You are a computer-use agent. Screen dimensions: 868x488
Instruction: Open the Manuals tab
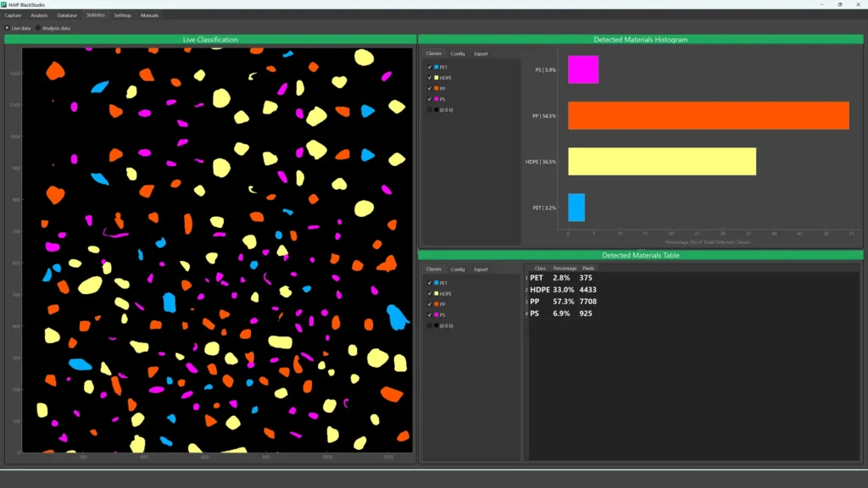click(149, 15)
